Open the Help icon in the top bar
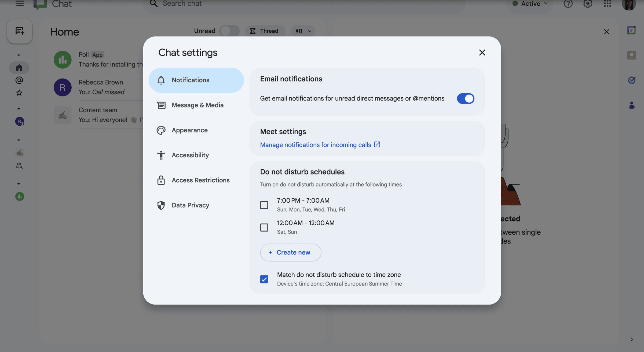644x352 pixels. click(x=568, y=4)
